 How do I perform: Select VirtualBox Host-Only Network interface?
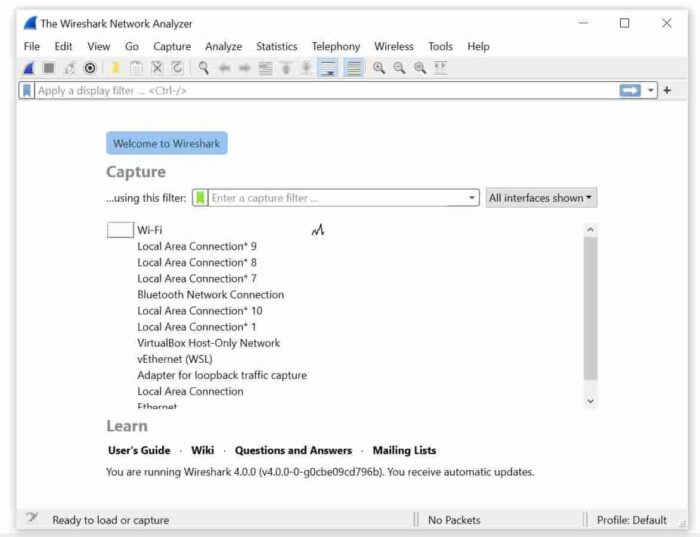(208, 343)
